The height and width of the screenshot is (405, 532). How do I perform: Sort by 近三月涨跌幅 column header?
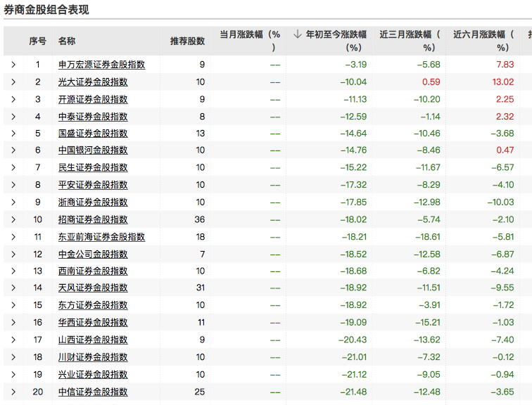pyautogui.click(x=410, y=41)
